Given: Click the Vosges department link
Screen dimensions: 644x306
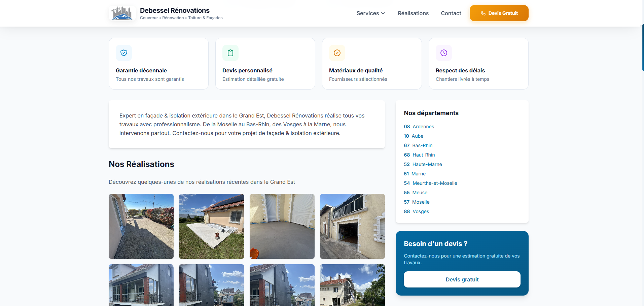Looking at the screenshot, I should click(421, 211).
